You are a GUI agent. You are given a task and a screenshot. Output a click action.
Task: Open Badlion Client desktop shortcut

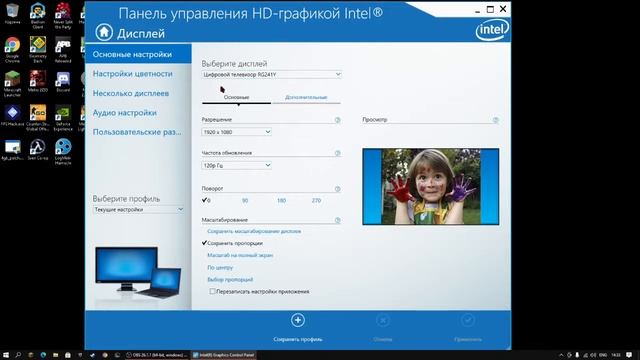coord(38,16)
